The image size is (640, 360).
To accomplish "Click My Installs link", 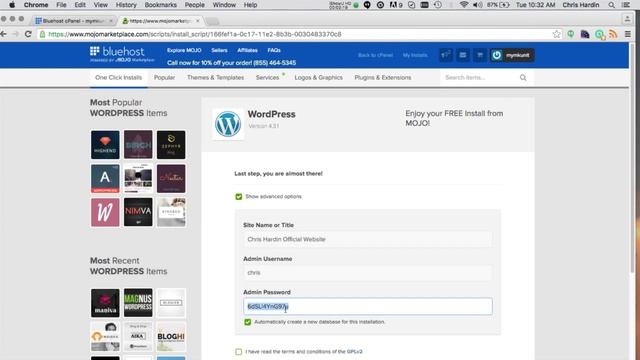I will coord(415,55).
